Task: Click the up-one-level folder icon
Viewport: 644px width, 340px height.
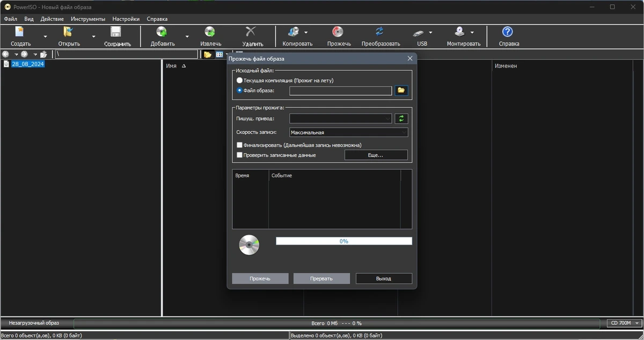Action: click(44, 54)
